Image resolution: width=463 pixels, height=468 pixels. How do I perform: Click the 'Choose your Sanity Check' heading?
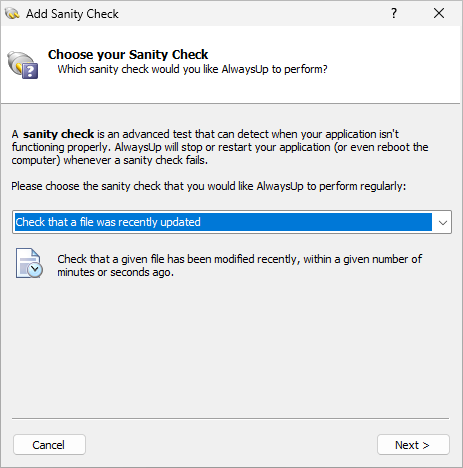(x=128, y=54)
